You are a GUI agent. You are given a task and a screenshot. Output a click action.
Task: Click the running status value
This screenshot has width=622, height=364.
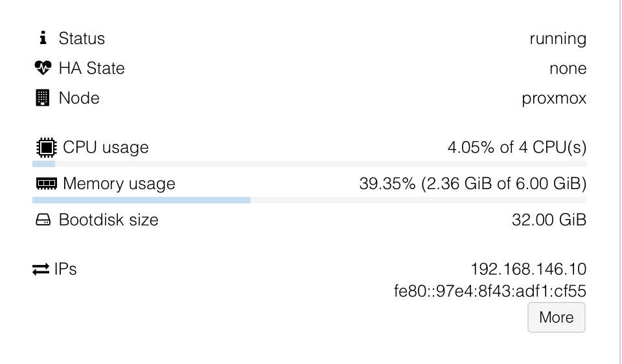558,39
